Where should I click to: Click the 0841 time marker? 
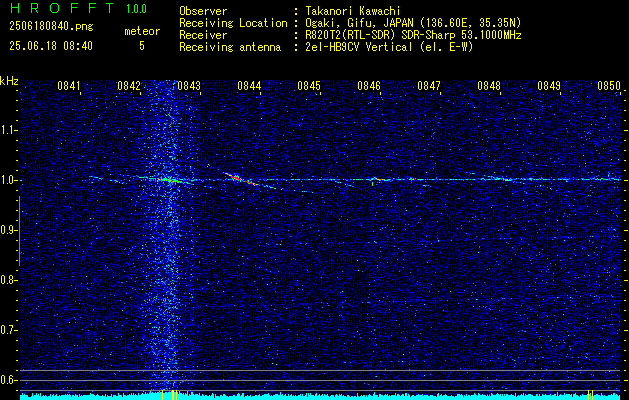pyautogui.click(x=69, y=85)
